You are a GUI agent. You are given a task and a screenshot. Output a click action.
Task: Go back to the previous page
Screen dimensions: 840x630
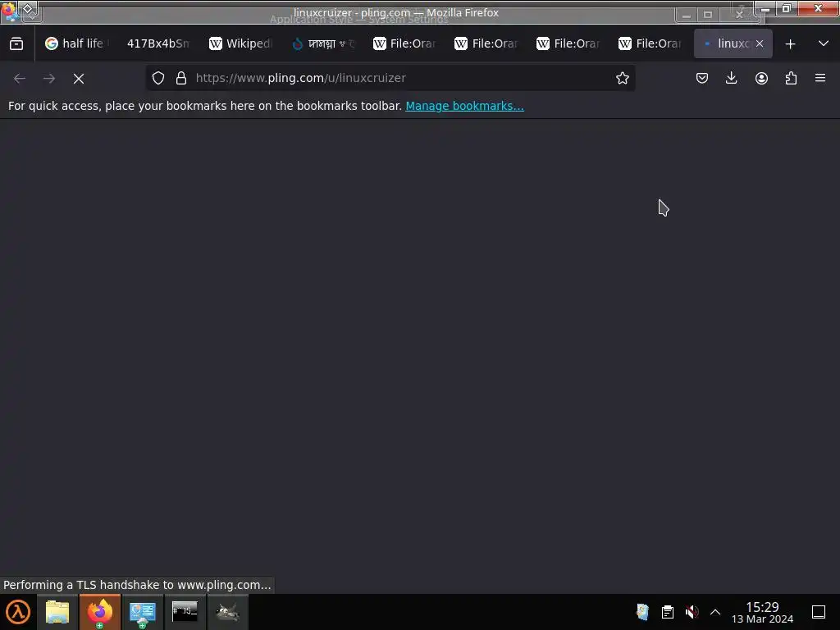point(20,78)
